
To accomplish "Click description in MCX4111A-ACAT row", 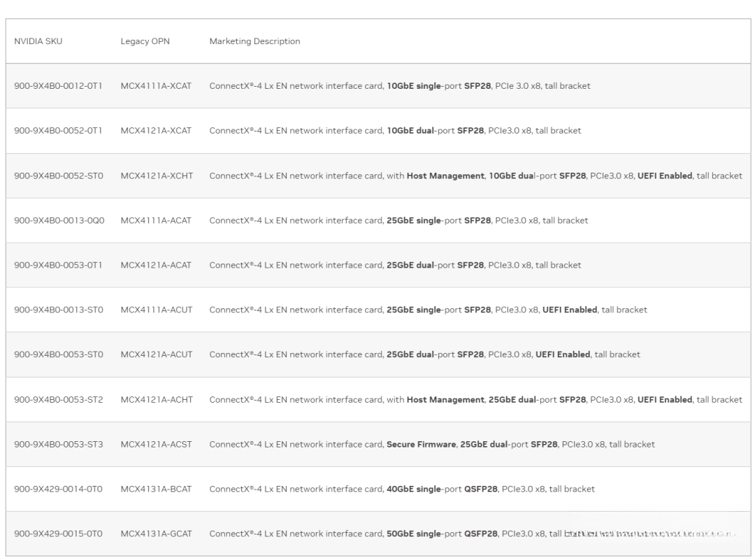I will coord(398,220).
